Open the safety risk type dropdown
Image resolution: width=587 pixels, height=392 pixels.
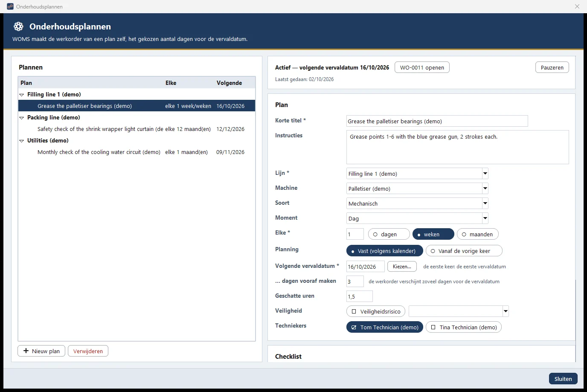click(459, 311)
